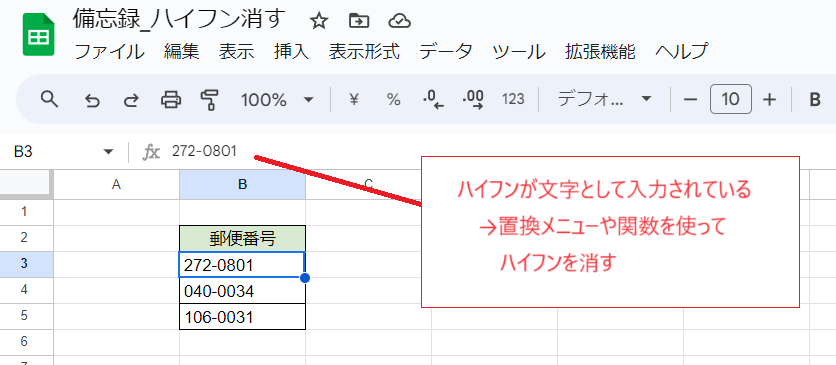Star the document 備忘録_ハイフン消す
The height and width of the screenshot is (365, 836).
[319, 21]
